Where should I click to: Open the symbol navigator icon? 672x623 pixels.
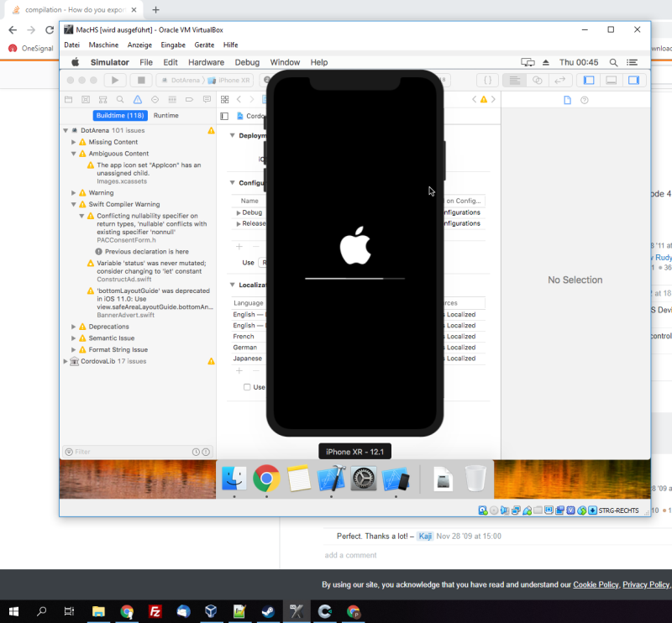click(x=102, y=99)
